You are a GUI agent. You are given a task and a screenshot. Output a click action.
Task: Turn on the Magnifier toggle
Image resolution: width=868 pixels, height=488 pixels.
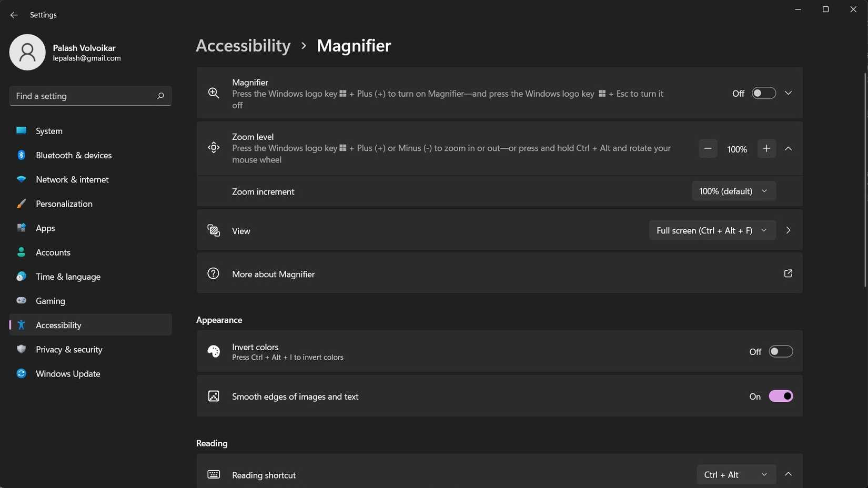763,93
